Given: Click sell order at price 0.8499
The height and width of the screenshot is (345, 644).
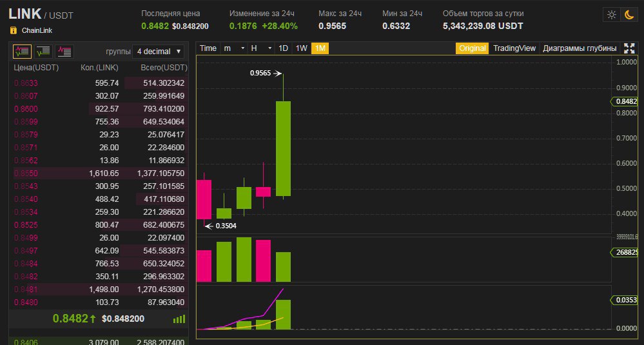Looking at the screenshot, I should [x=99, y=238].
